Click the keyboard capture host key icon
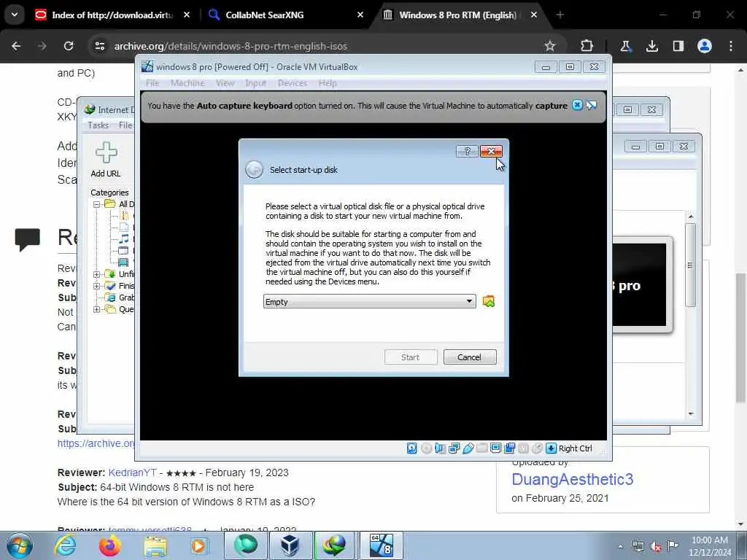This screenshot has width=747, height=560. tap(551, 448)
